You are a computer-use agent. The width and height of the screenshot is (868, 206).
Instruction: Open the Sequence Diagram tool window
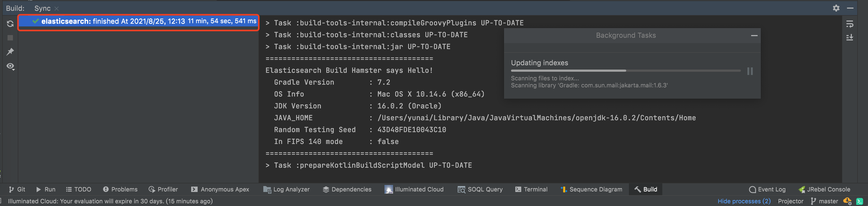pos(591,190)
